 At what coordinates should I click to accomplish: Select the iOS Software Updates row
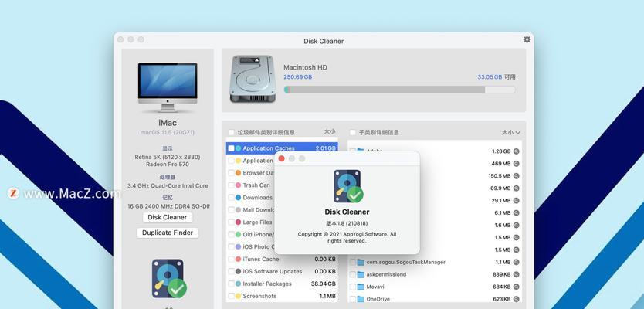(282, 272)
